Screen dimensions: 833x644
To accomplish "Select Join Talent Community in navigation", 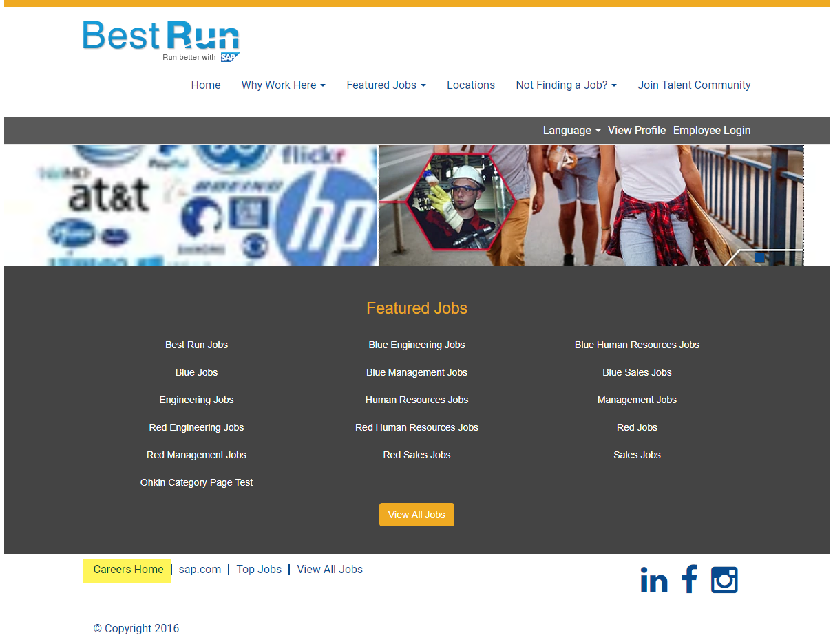I will pos(694,85).
